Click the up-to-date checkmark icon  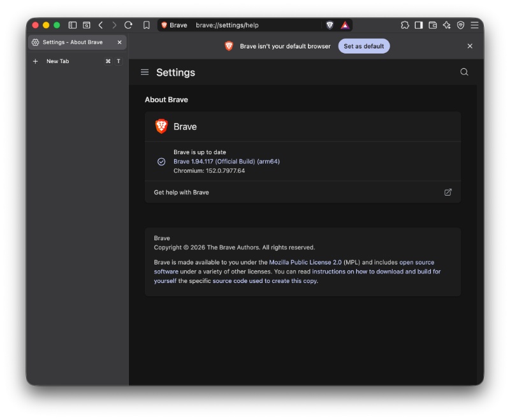coord(161,162)
